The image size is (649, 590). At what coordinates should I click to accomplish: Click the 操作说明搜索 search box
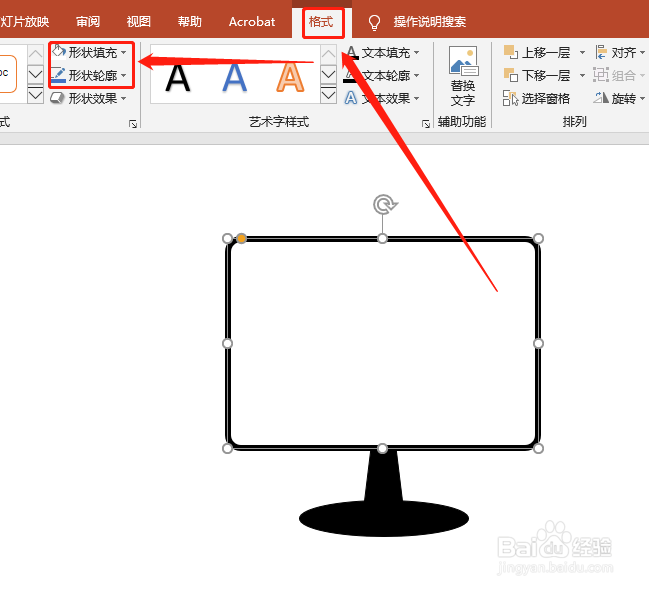coord(430,22)
